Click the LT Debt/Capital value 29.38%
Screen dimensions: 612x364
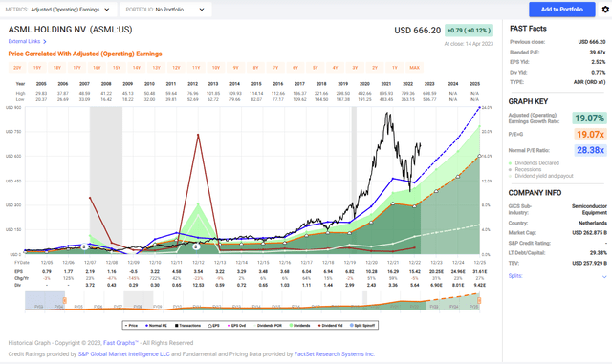599,253
